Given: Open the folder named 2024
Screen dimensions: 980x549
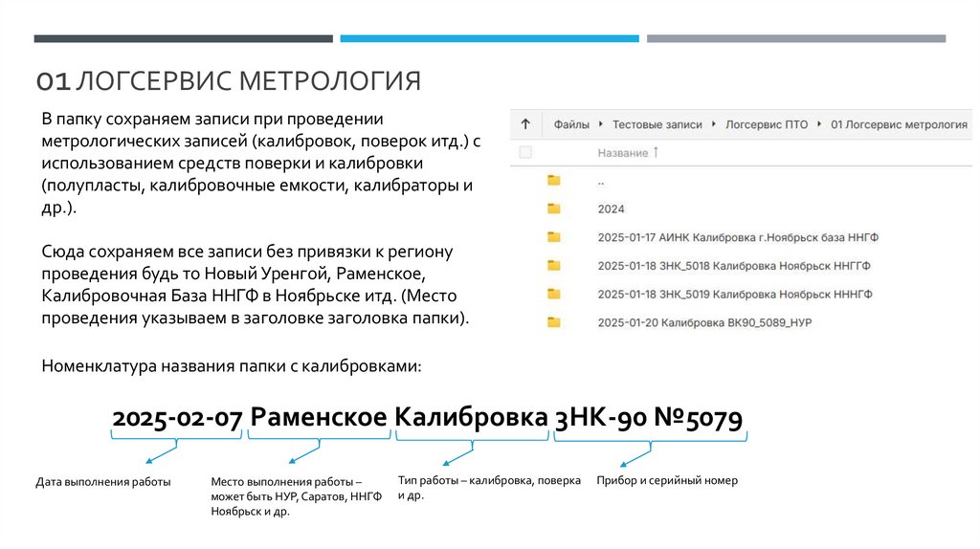Looking at the screenshot, I should [x=611, y=209].
